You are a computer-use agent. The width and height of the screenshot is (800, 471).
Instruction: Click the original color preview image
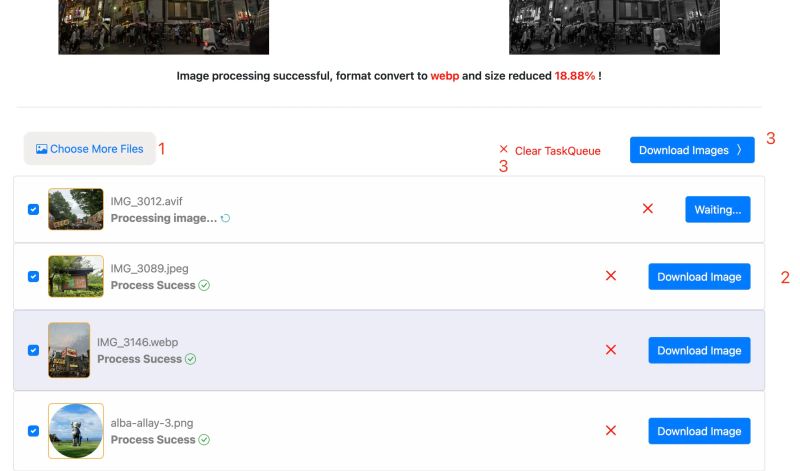pyautogui.click(x=163, y=27)
